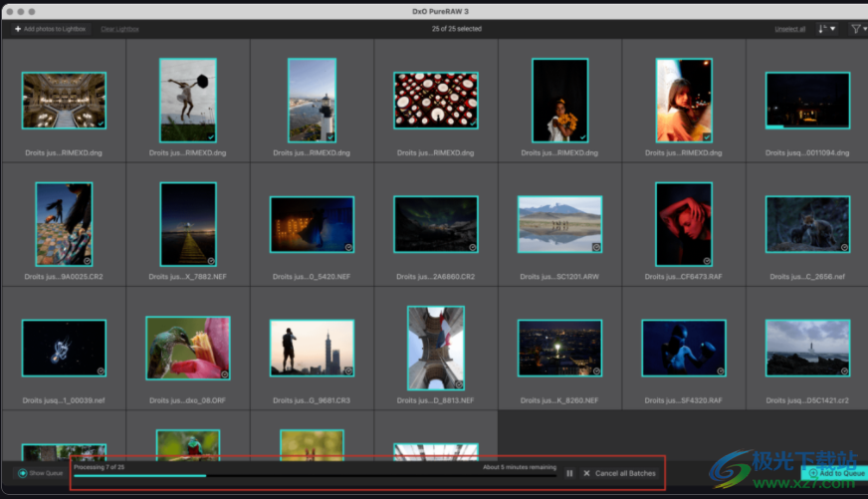Open the sort order icon in the toolbar
The image size is (868, 499).
click(822, 29)
